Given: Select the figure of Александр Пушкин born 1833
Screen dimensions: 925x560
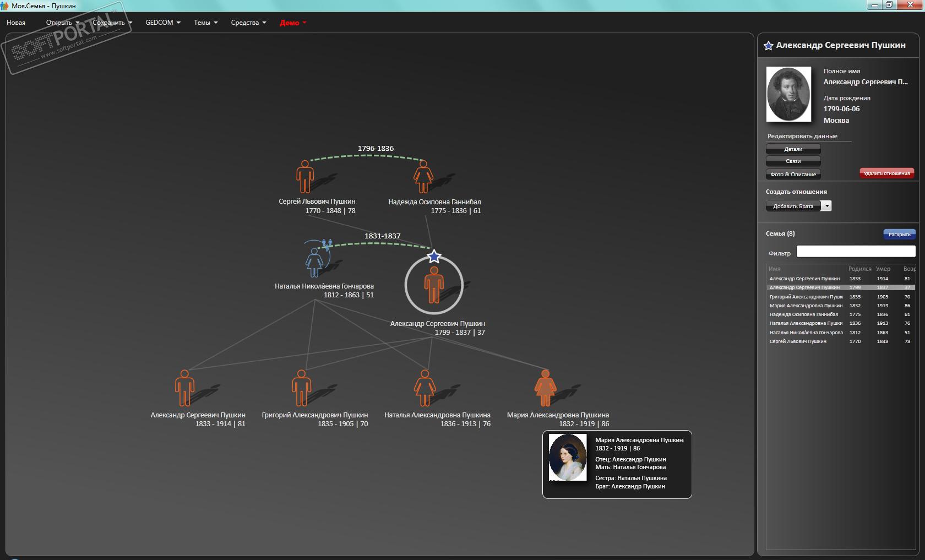Looking at the screenshot, I should tap(184, 388).
